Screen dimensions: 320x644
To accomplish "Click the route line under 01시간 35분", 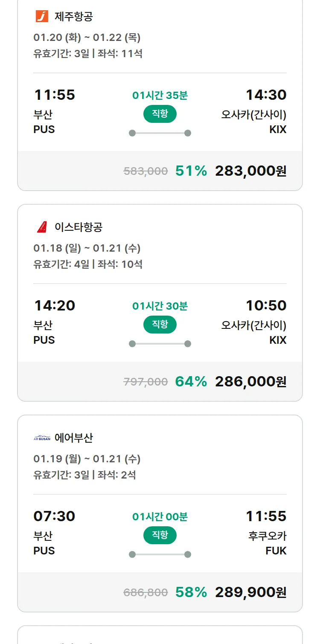I will [160, 133].
